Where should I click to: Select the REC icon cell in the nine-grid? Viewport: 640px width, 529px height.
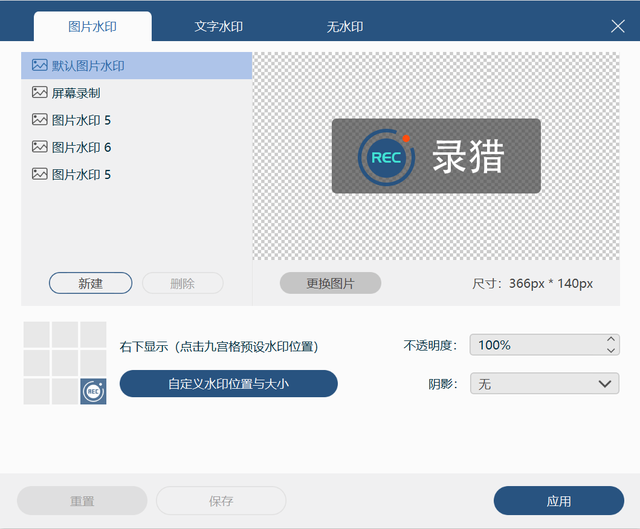[x=93, y=391]
